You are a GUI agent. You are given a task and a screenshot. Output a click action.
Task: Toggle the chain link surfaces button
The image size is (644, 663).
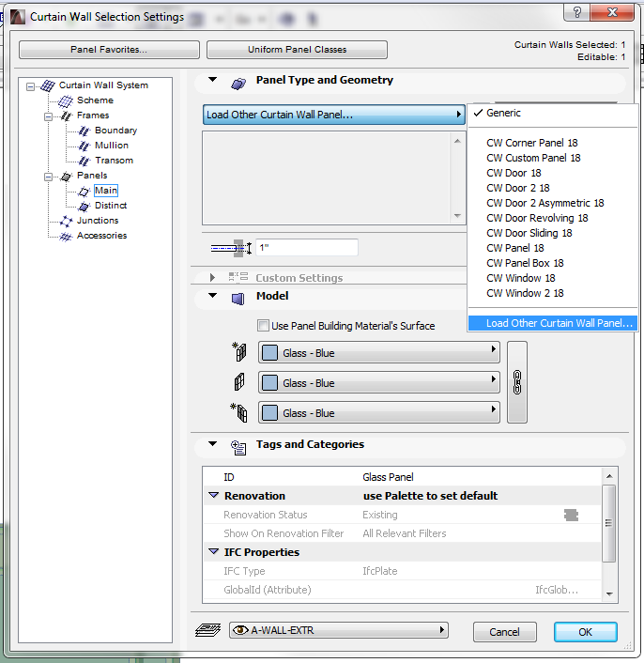pos(517,382)
